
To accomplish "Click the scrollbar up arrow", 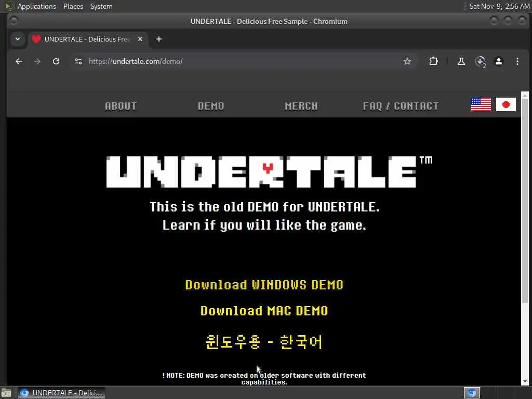I will [525, 95].
